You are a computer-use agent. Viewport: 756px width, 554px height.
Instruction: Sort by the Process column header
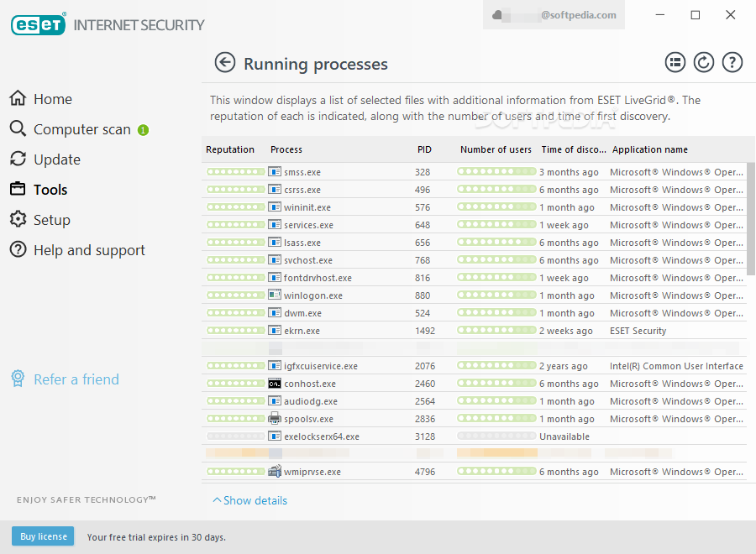tap(286, 149)
